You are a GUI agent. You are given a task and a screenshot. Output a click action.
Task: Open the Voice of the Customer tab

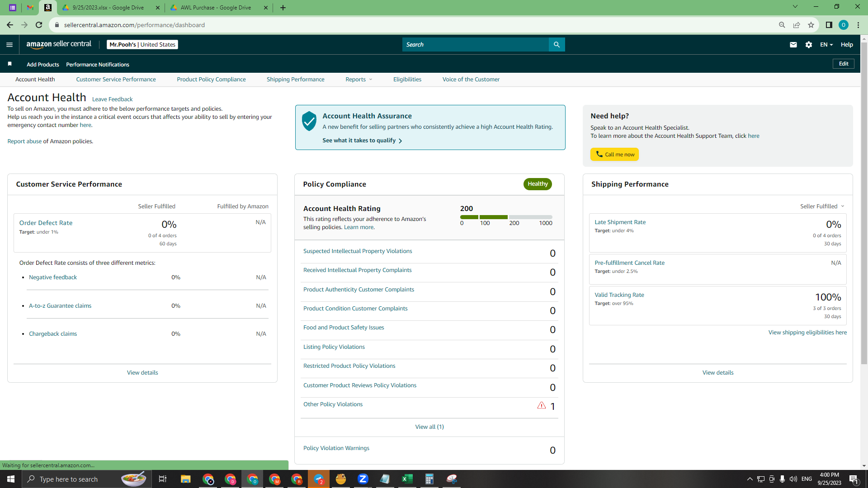pos(471,80)
